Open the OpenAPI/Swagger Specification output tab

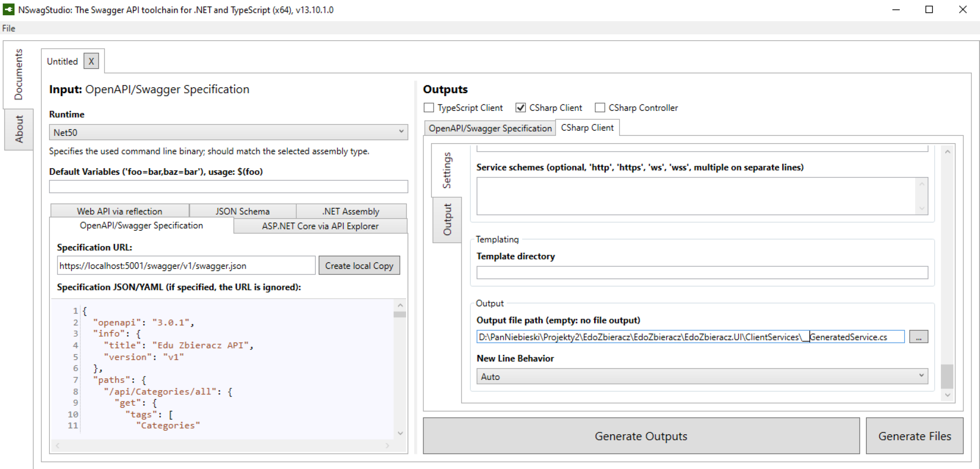click(x=490, y=128)
